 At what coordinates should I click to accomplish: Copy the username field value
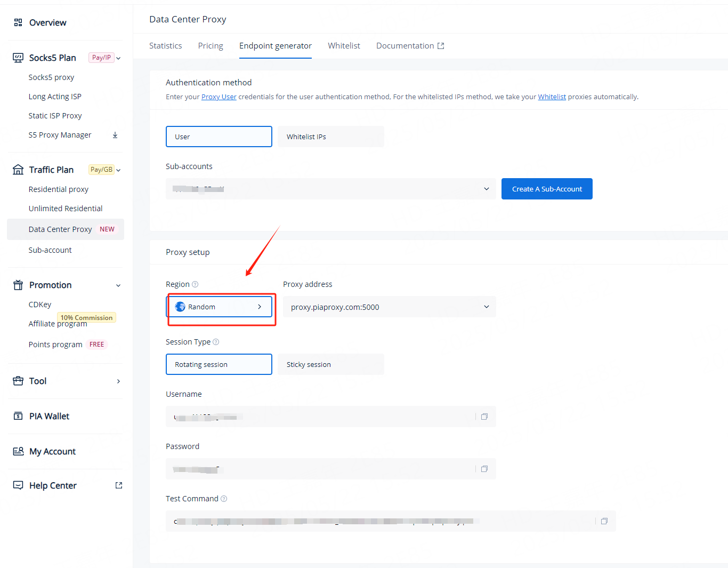[x=484, y=417]
